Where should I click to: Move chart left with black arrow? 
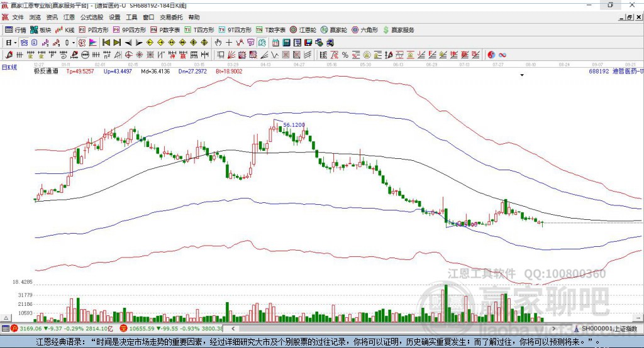[128, 43]
